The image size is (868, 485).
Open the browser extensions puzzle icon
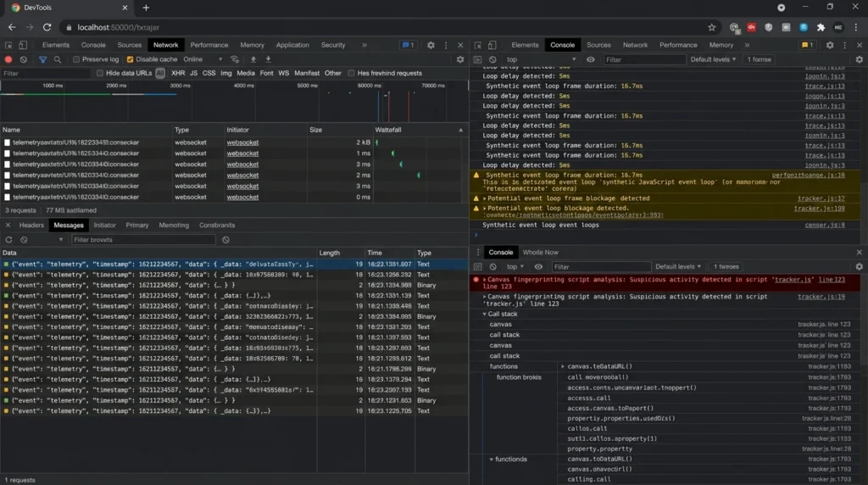[x=821, y=27]
